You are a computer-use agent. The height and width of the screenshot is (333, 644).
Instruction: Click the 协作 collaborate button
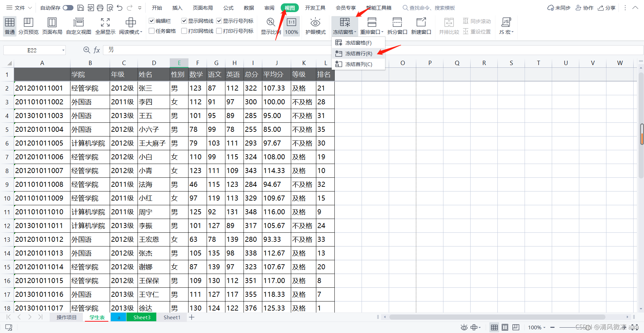point(585,8)
